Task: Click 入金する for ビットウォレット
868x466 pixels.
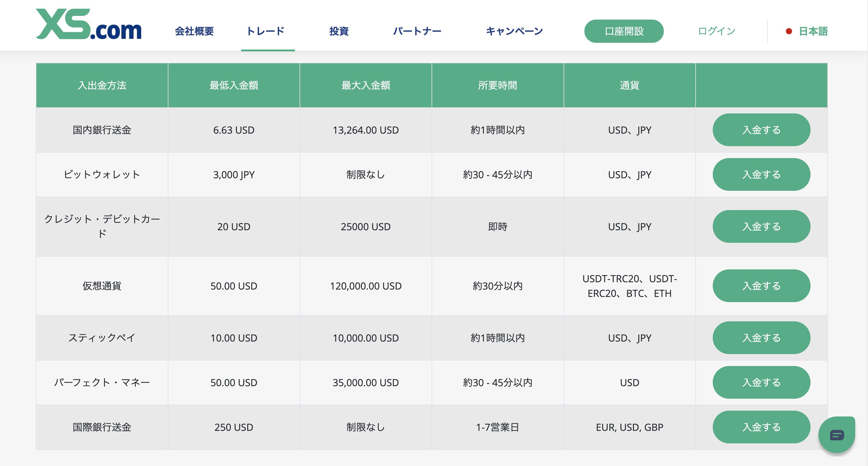Action: click(x=761, y=175)
